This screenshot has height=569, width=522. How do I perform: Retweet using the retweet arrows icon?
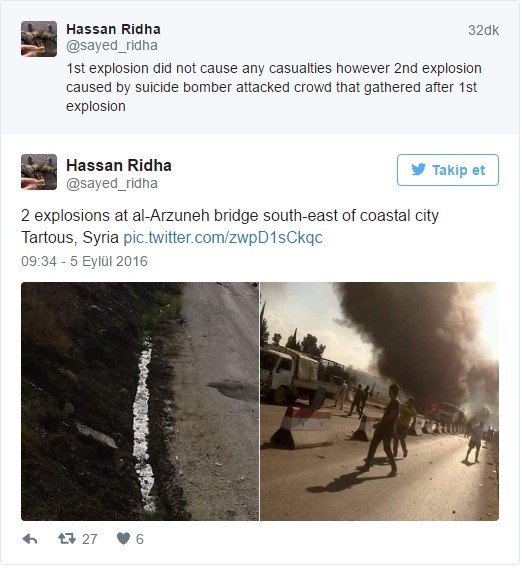click(x=67, y=539)
